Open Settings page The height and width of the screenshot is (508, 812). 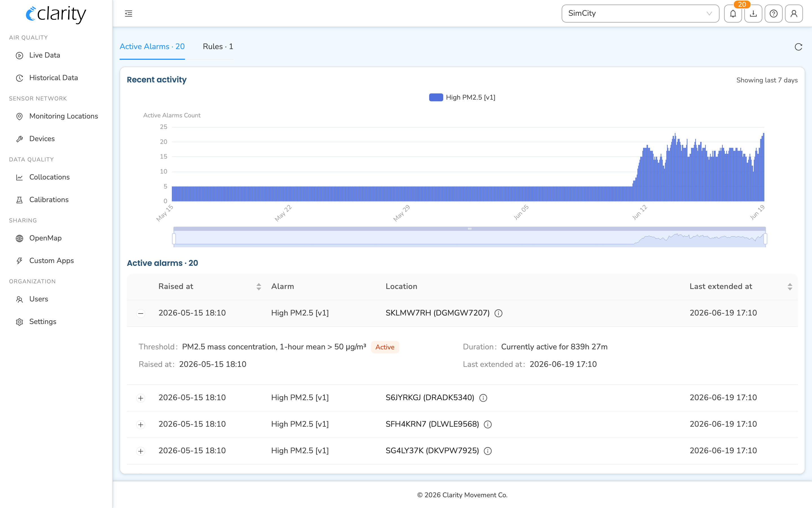coord(43,321)
